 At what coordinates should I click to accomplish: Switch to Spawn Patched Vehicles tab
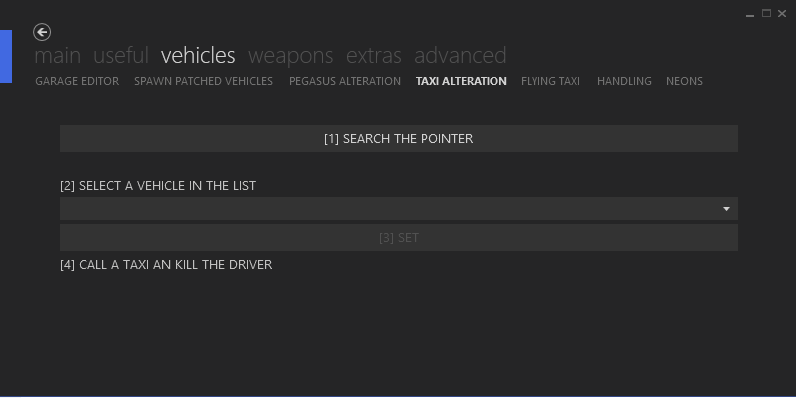(x=204, y=81)
